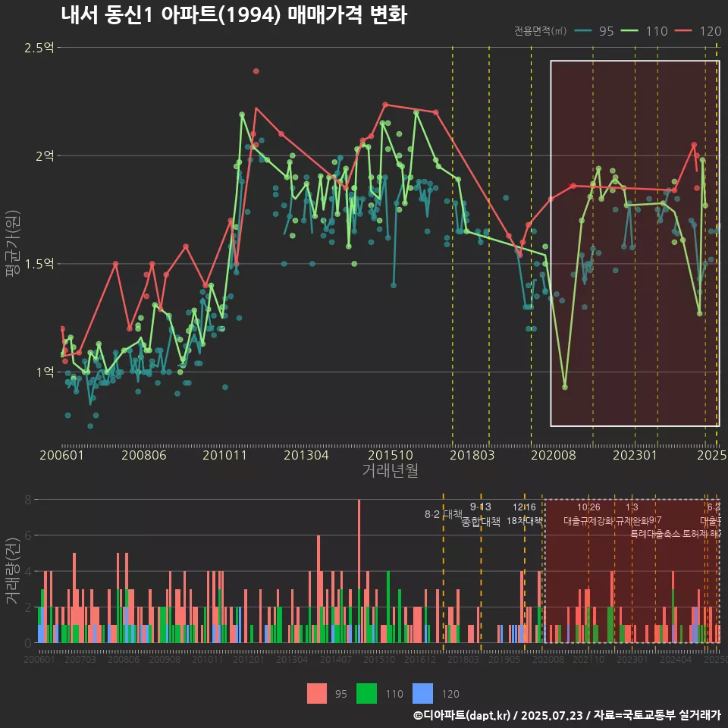Click the '거래량(건)' axis title of the volume chart

tap(13, 571)
